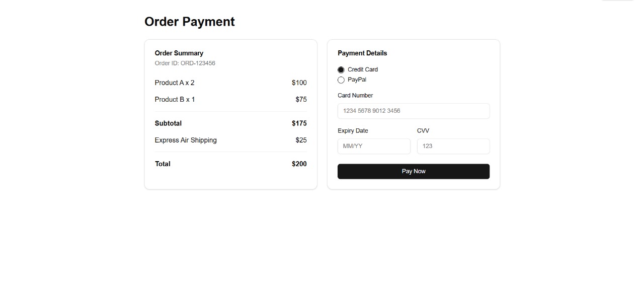Click the Card Number field label
Image resolution: width=644 pixels, height=285 pixels.
click(x=355, y=95)
